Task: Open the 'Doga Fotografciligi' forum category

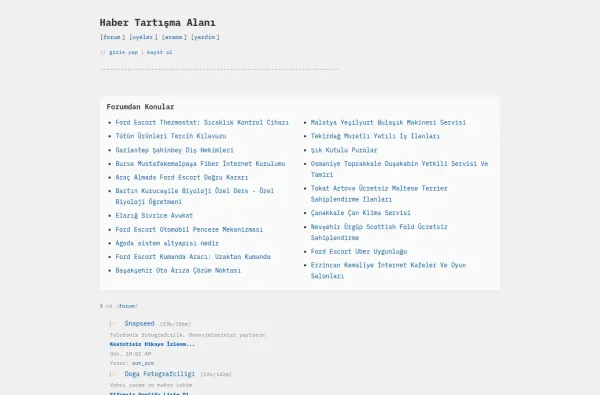Action: click(160, 374)
